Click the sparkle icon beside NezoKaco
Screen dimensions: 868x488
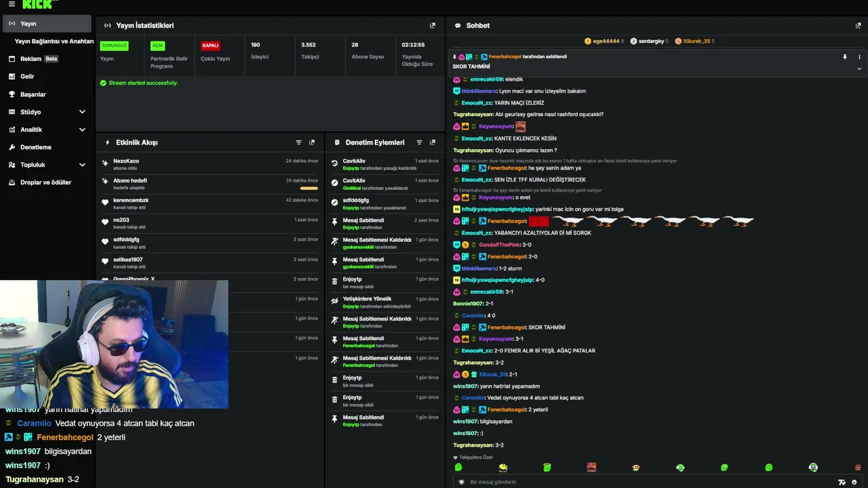click(105, 163)
